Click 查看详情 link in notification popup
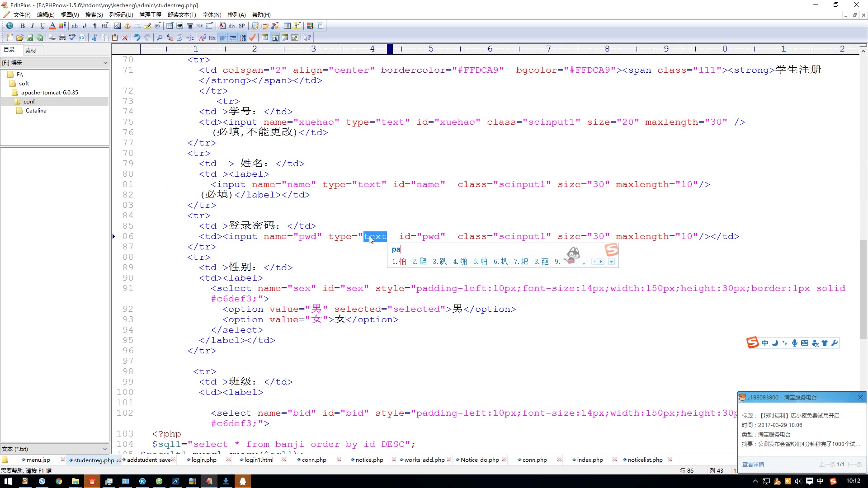 pyautogui.click(x=753, y=464)
